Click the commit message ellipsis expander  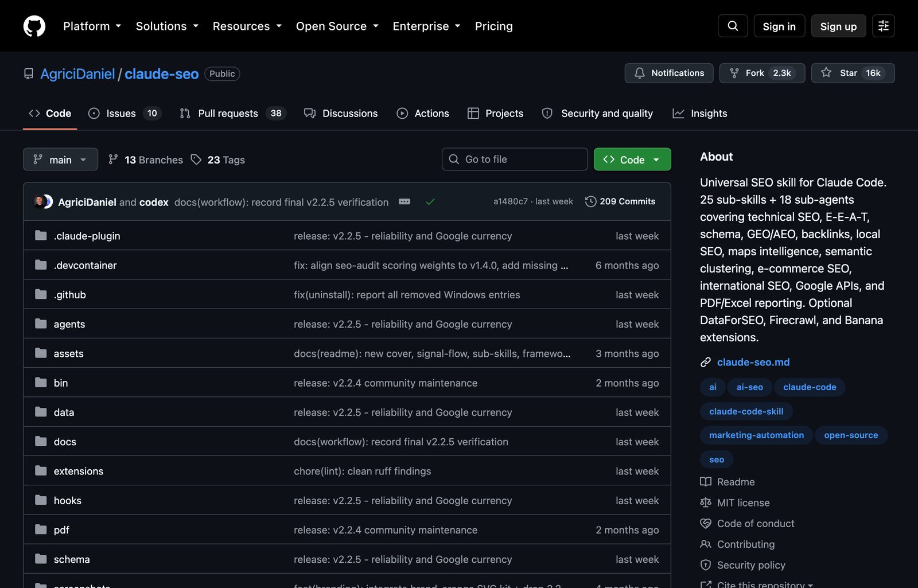(x=404, y=201)
